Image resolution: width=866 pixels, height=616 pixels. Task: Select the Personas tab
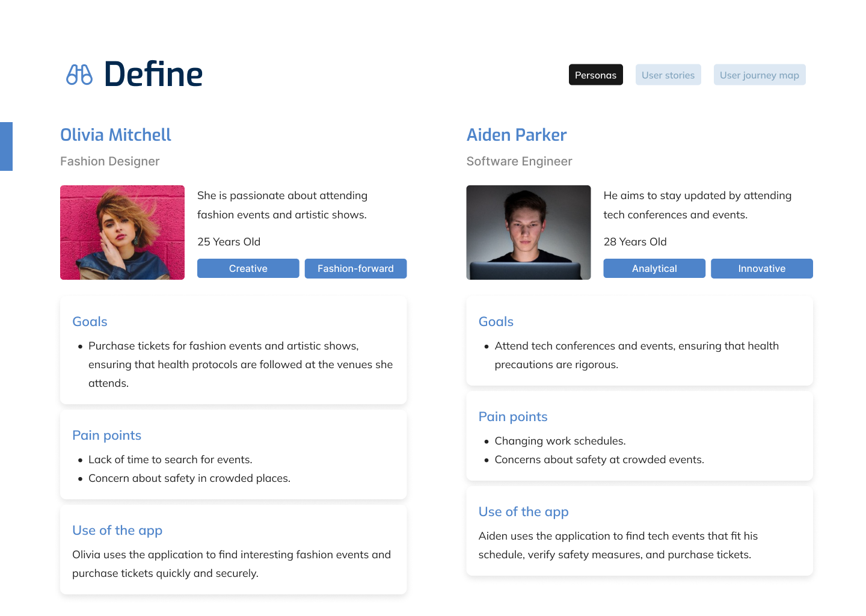pyautogui.click(x=595, y=75)
